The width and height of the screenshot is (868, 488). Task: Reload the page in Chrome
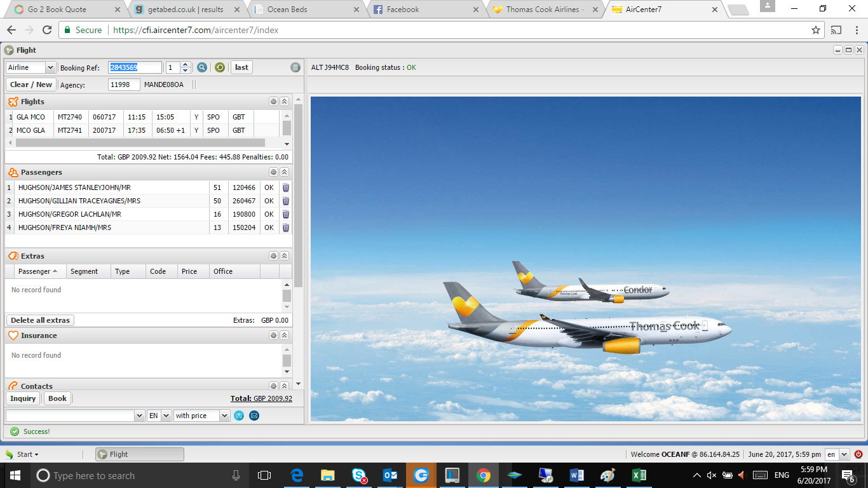(x=47, y=30)
